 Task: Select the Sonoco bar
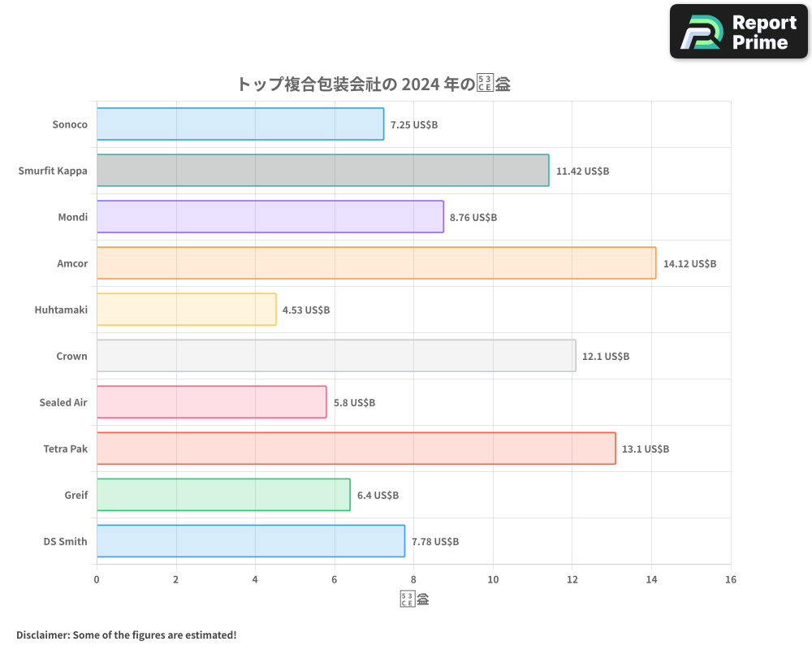240,124
